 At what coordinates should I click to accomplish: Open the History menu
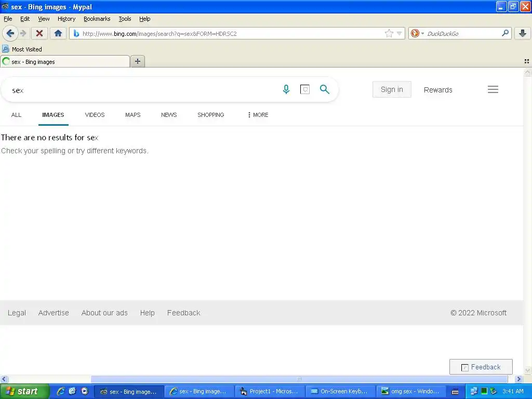[66, 19]
